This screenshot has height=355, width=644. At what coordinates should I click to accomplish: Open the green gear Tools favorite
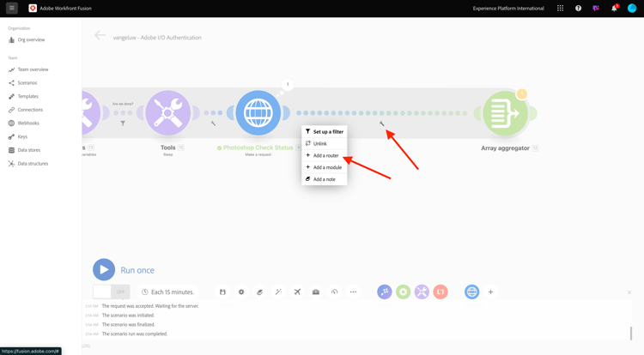pyautogui.click(x=404, y=292)
